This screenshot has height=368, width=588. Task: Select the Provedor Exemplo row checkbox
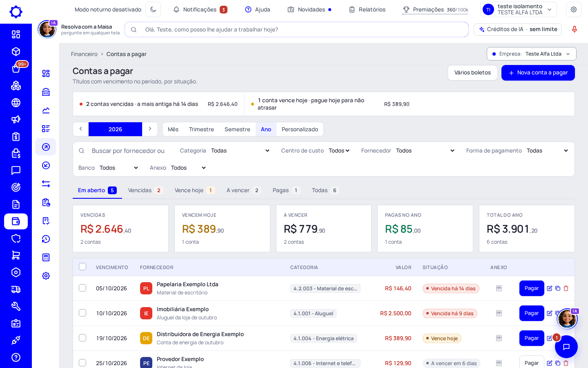pos(82,363)
